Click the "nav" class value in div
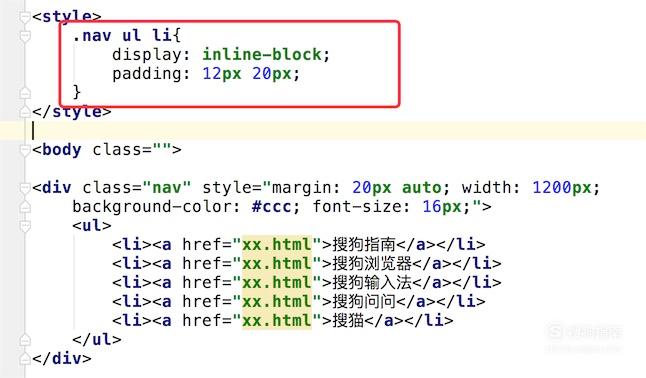The image size is (646, 378). [167, 188]
